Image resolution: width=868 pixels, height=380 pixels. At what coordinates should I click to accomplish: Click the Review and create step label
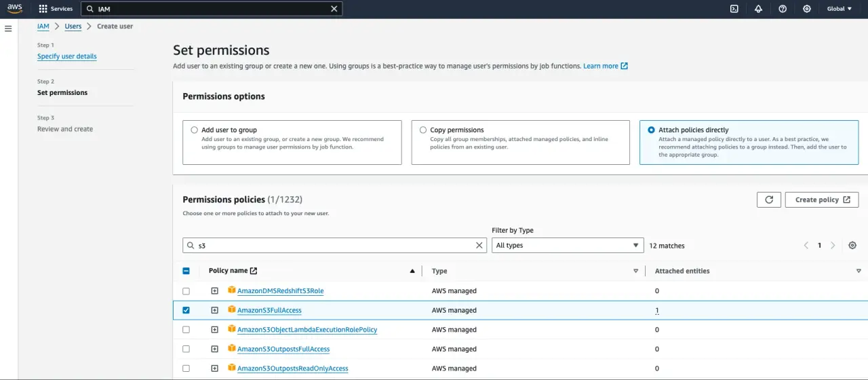[x=65, y=129]
